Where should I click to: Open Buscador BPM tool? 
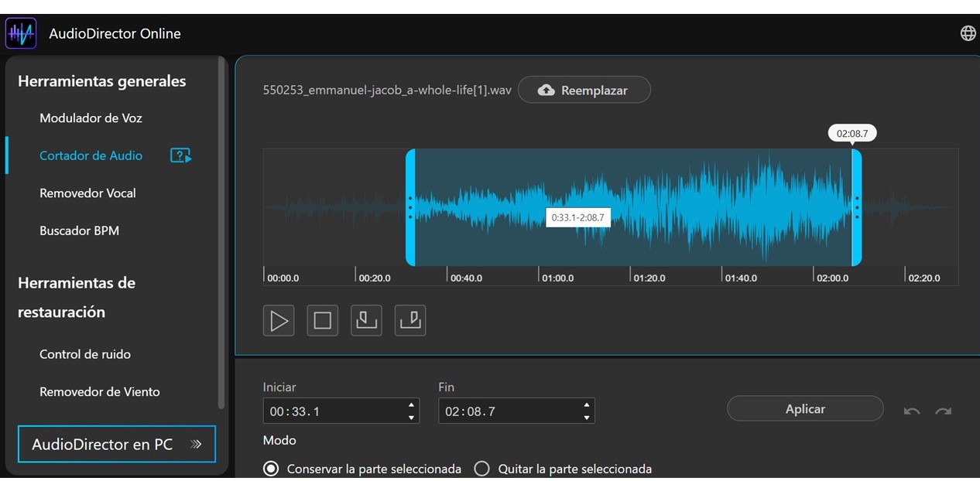tap(79, 230)
